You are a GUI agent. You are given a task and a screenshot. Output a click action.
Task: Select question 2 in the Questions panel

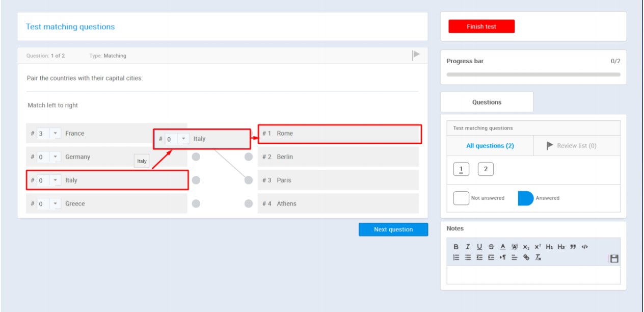pos(486,169)
